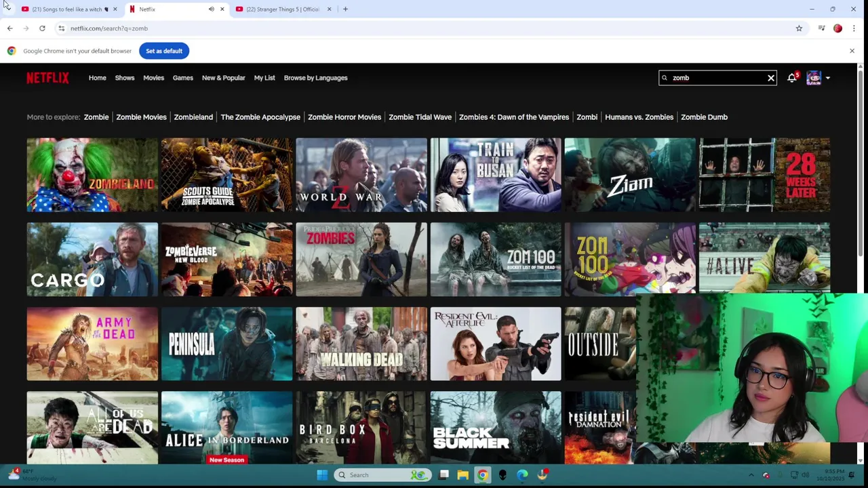Clear the search box with X
The image size is (868, 488).
click(x=770, y=78)
